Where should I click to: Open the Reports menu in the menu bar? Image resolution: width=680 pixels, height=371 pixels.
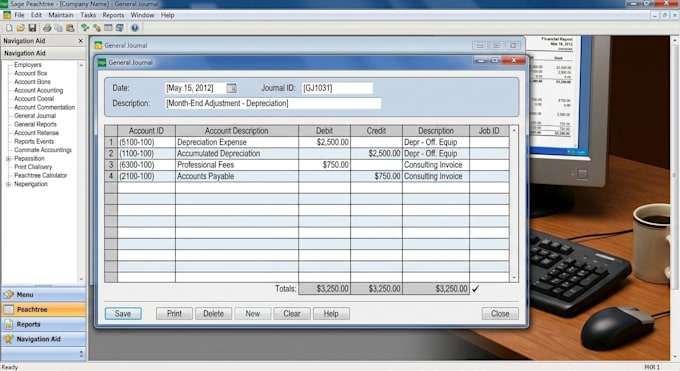click(113, 15)
